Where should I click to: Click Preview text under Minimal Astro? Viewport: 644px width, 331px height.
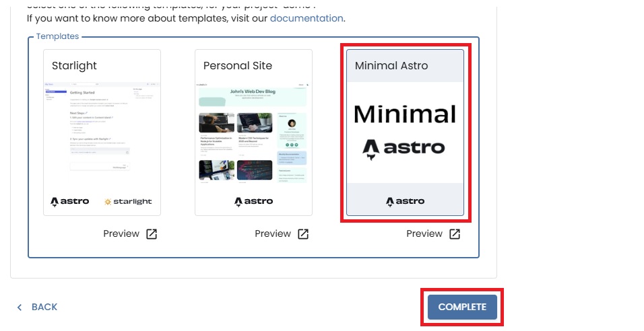coord(424,234)
